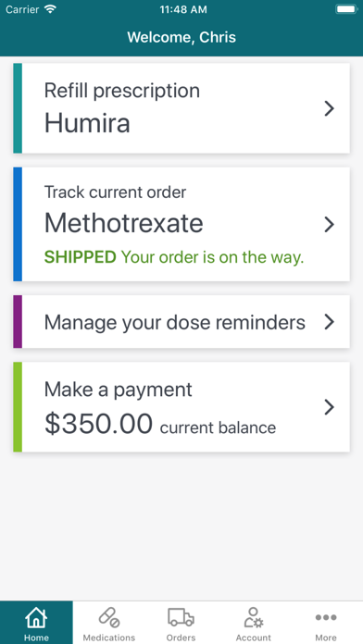Screen dimensions: 363x644
Task: Open the Humira refill card
Action: (181, 108)
